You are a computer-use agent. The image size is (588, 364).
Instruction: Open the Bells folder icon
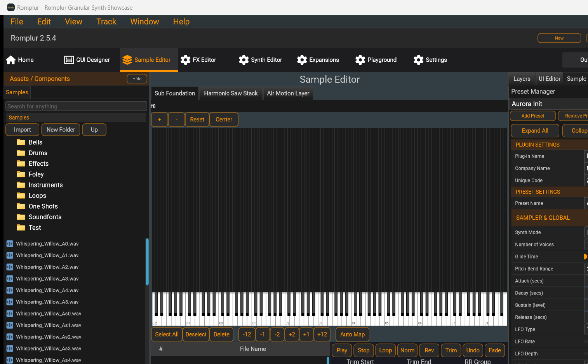[21, 142]
